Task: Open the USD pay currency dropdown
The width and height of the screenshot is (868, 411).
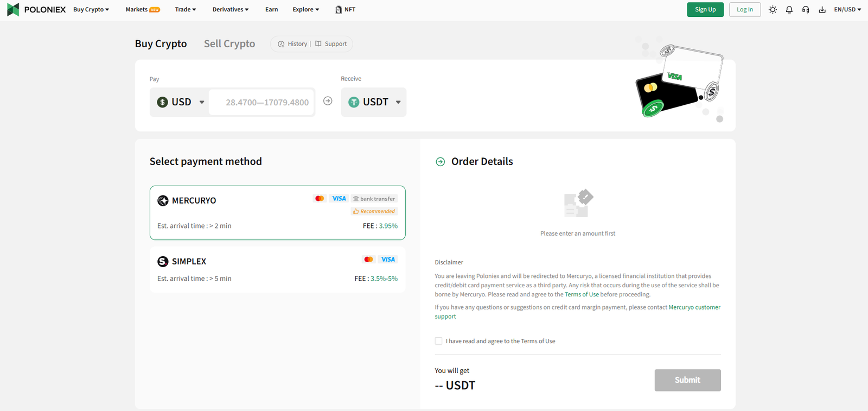Action: pyautogui.click(x=181, y=102)
